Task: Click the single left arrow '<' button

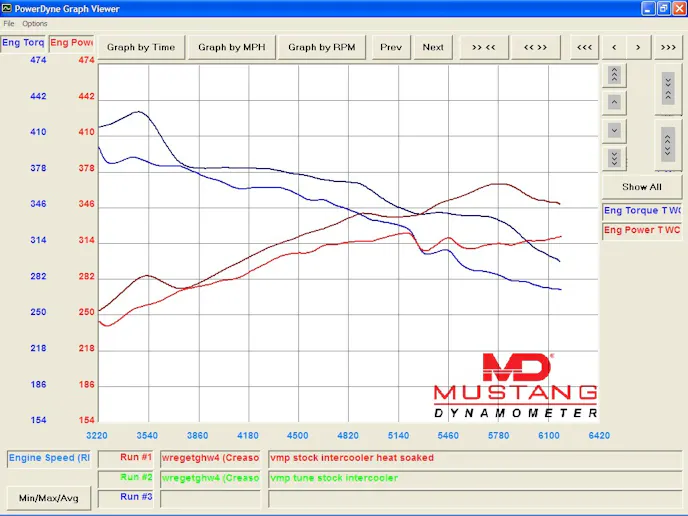Action: tap(613, 47)
